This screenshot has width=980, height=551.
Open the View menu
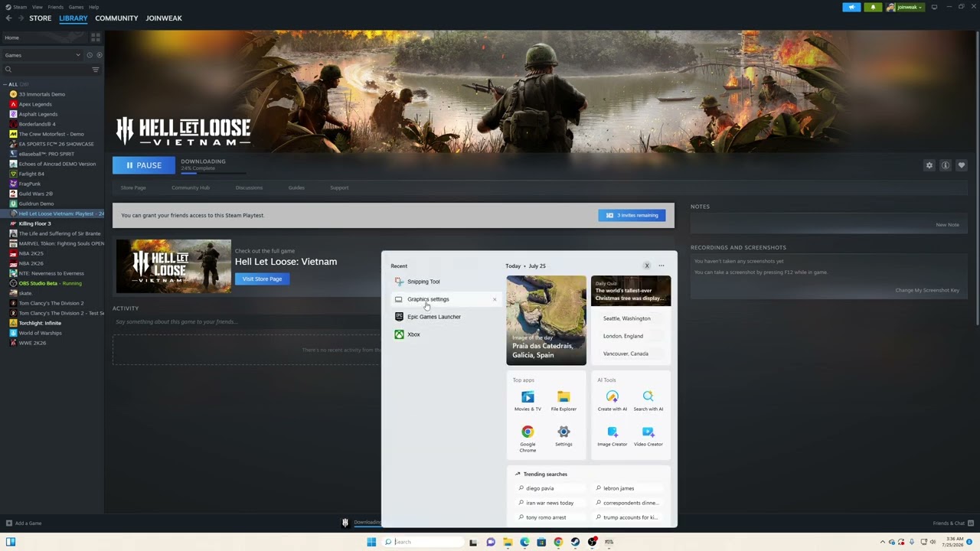pyautogui.click(x=37, y=7)
